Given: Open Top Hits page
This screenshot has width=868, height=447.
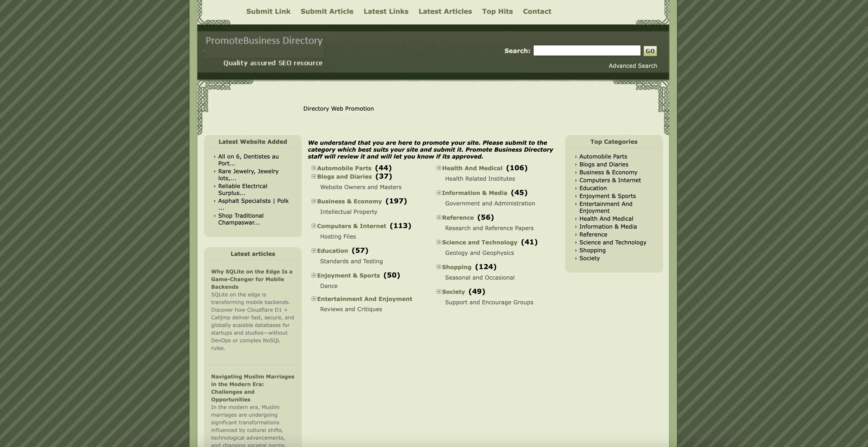Looking at the screenshot, I should (x=497, y=11).
